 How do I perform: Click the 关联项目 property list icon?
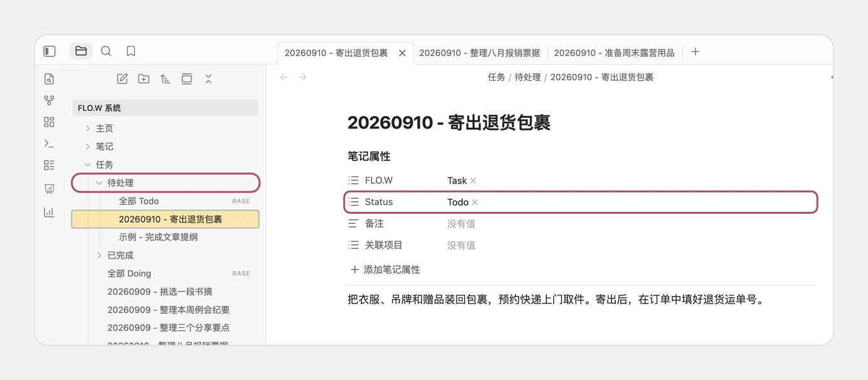tap(354, 245)
